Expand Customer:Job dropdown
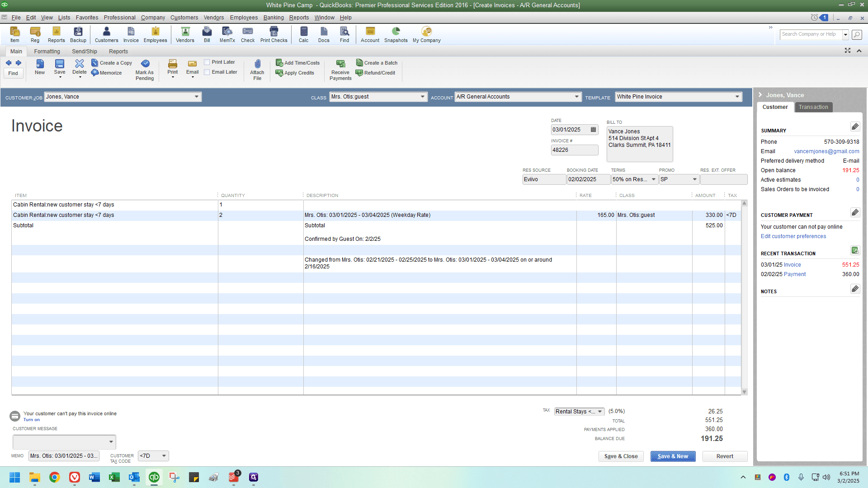The width and height of the screenshot is (868, 488). (x=197, y=97)
